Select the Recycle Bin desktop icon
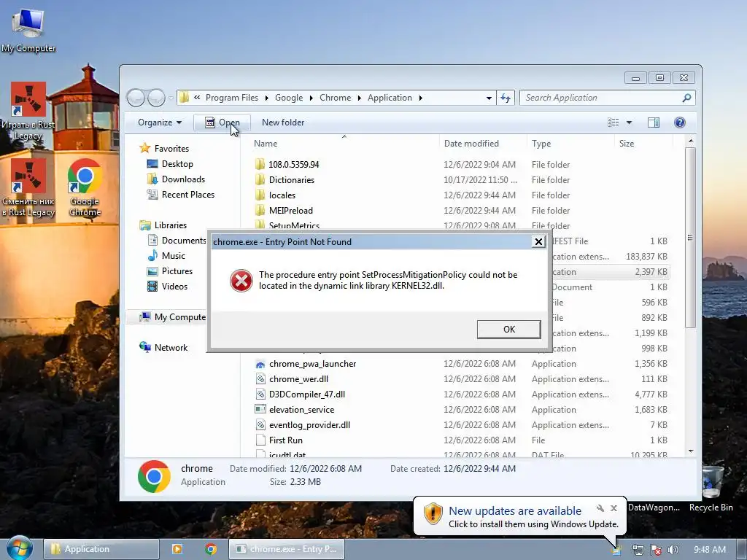The width and height of the screenshot is (747, 560). coord(711,489)
